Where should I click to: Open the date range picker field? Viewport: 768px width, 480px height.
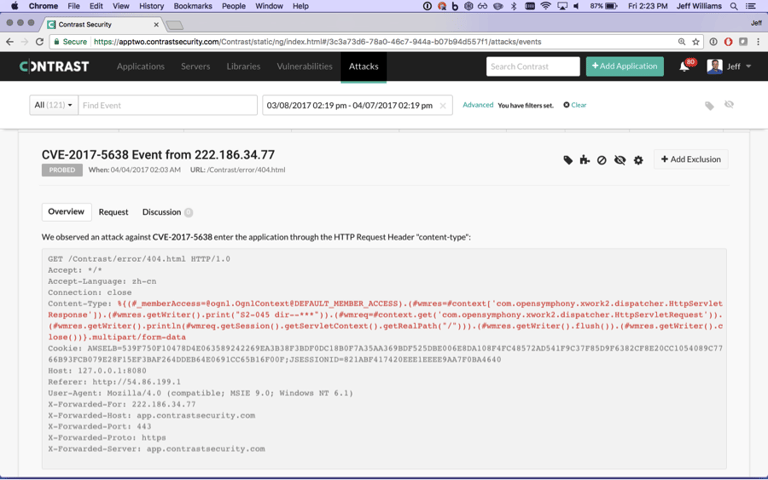[350, 105]
